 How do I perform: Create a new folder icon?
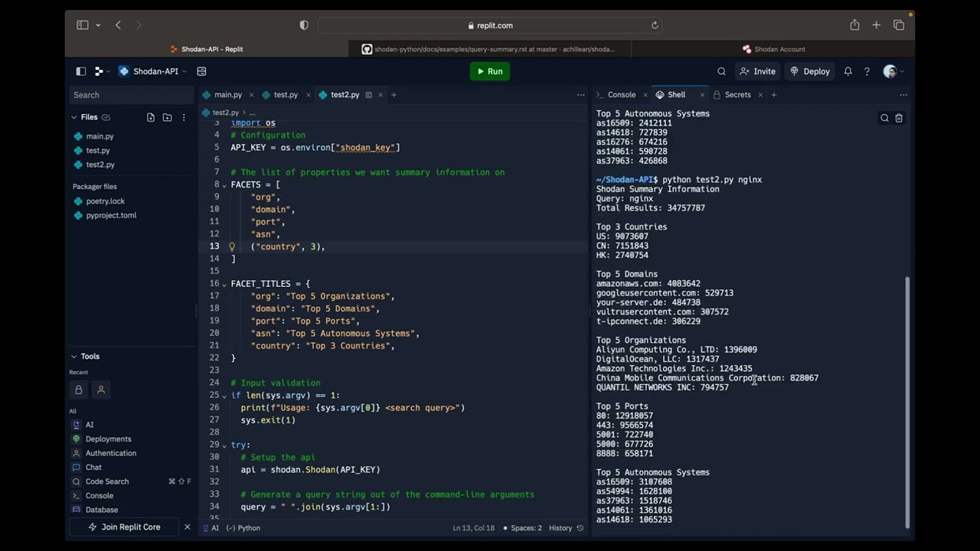(x=167, y=117)
